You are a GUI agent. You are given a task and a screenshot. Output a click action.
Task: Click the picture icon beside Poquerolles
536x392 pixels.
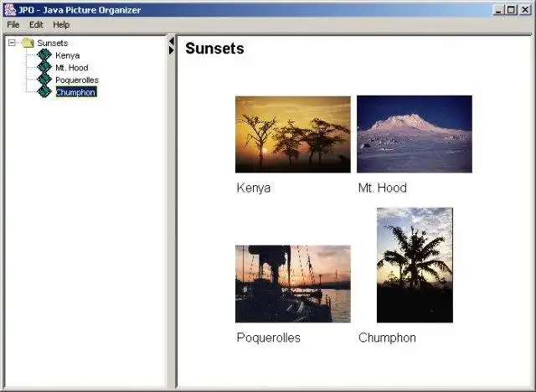pos(44,80)
